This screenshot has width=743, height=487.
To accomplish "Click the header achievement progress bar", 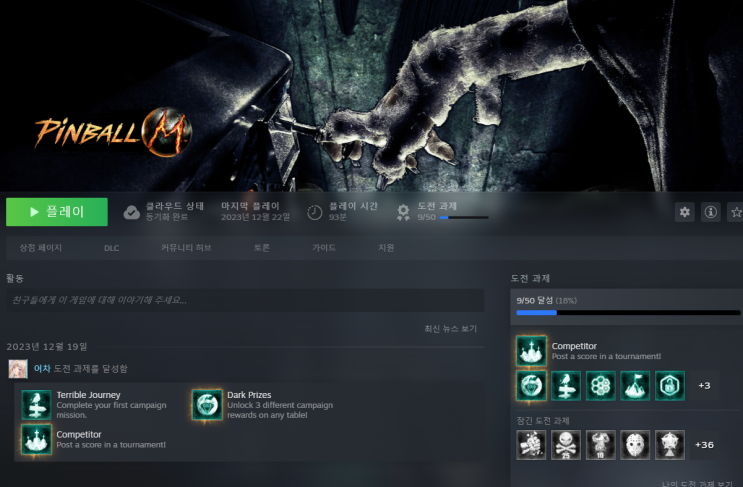I will [x=464, y=217].
